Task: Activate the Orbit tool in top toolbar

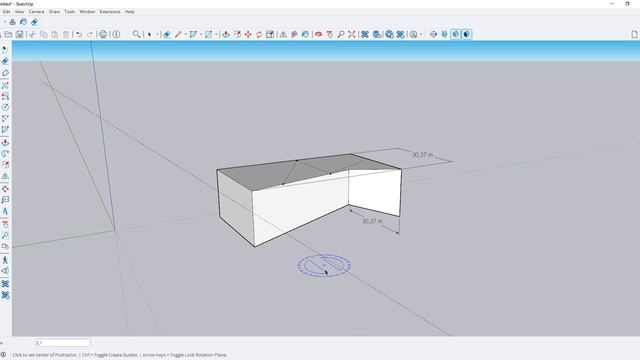Action: 318,34
